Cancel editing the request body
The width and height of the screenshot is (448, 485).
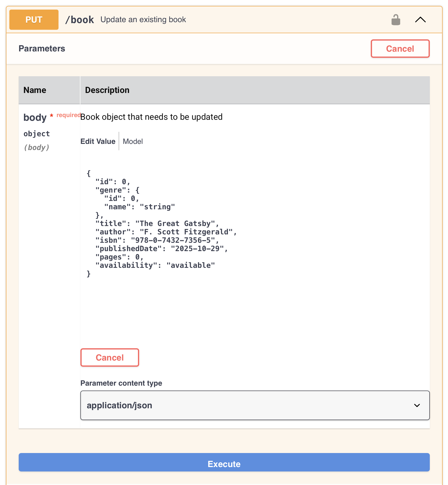(110, 358)
